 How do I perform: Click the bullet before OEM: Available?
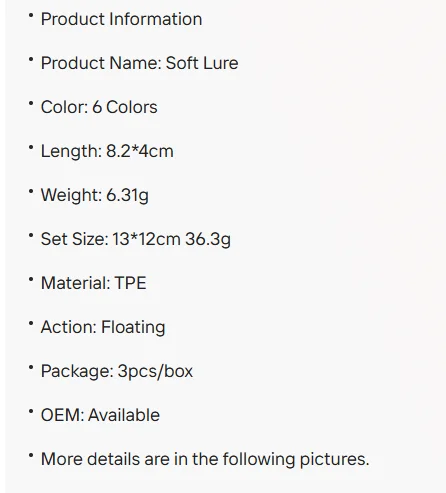[31, 411]
